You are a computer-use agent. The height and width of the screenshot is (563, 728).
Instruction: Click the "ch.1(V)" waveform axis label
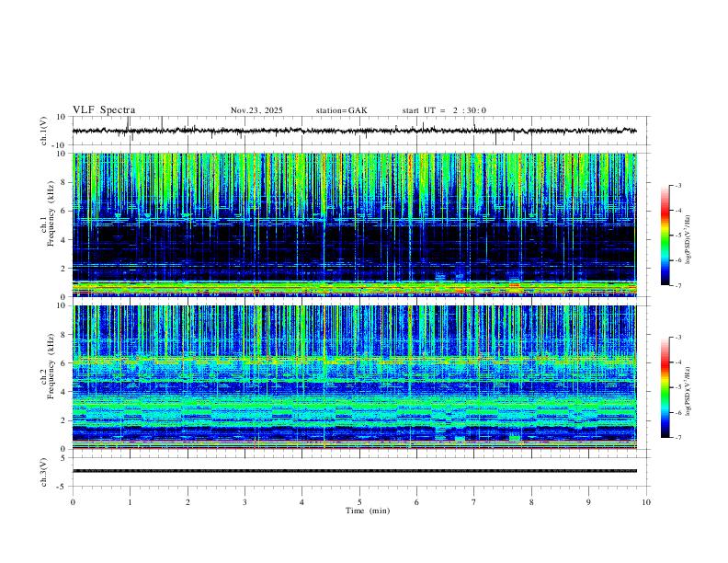tap(44, 131)
